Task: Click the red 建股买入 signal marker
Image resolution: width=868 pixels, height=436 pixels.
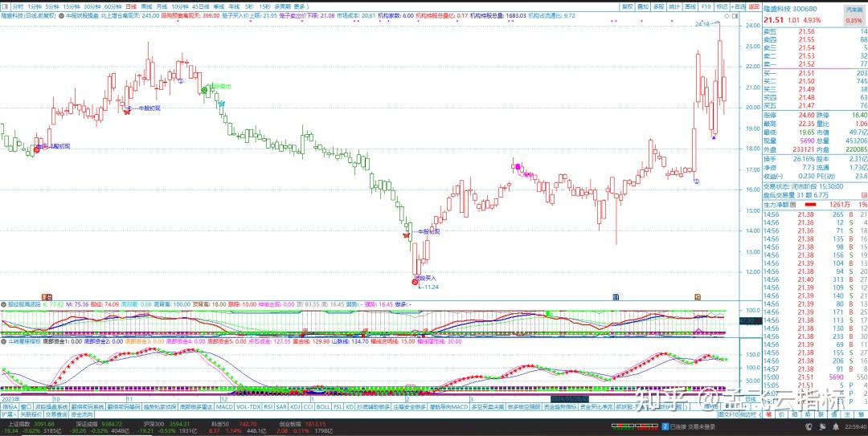Action: (415, 281)
